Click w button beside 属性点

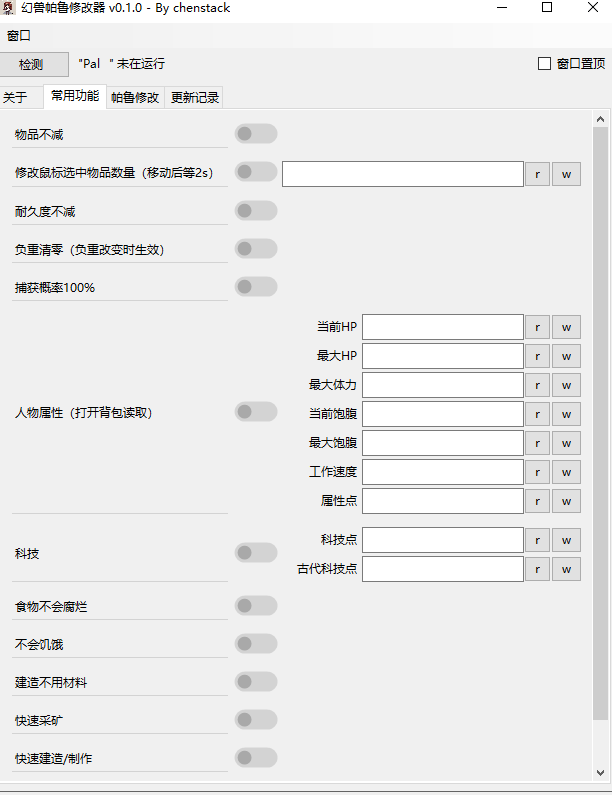(566, 501)
